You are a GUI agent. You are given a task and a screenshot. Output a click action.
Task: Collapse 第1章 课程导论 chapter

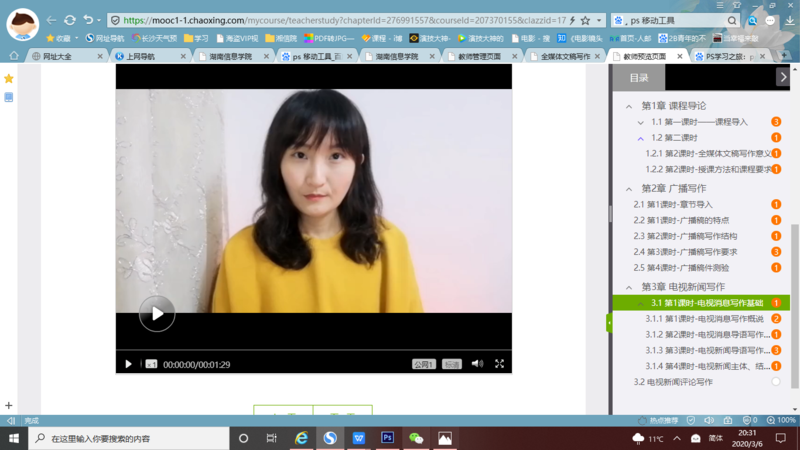[629, 106]
